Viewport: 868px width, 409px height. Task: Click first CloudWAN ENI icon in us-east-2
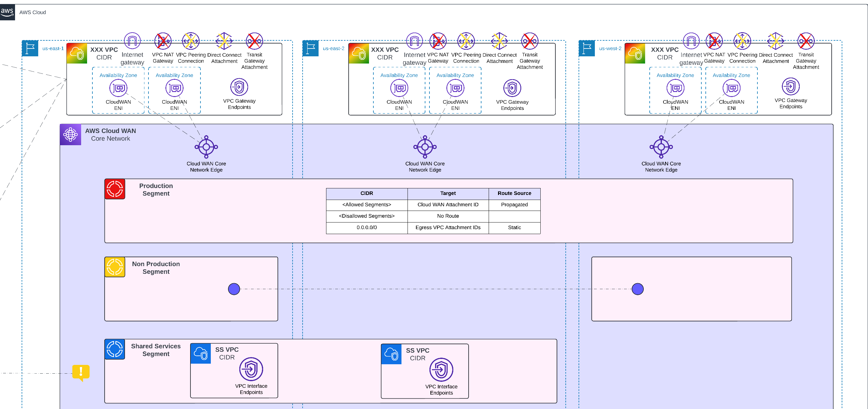(x=399, y=88)
